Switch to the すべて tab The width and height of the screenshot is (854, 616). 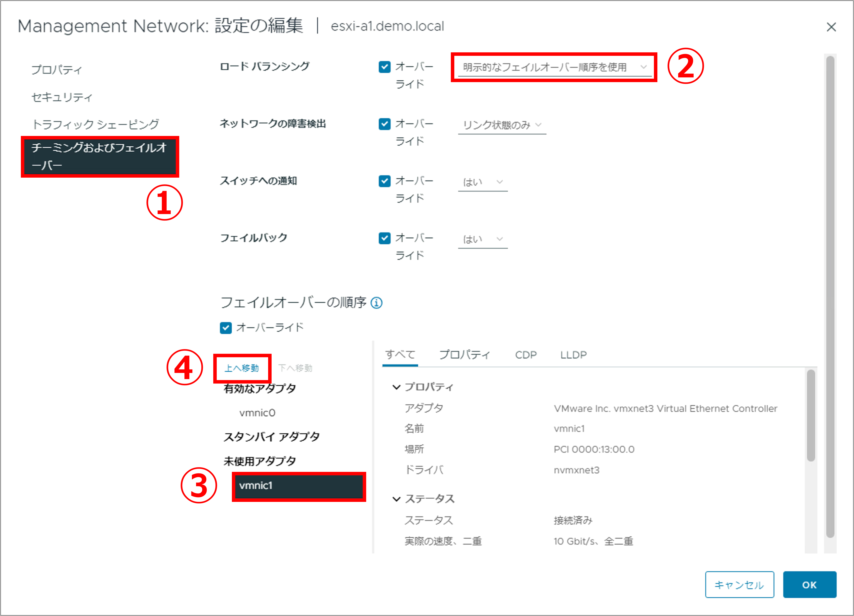click(x=400, y=355)
